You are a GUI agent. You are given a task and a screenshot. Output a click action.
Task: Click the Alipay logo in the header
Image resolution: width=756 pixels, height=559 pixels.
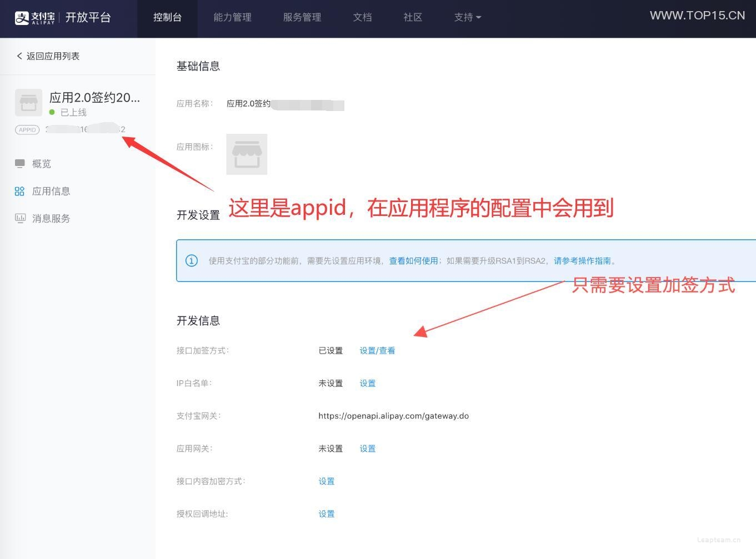(34, 18)
